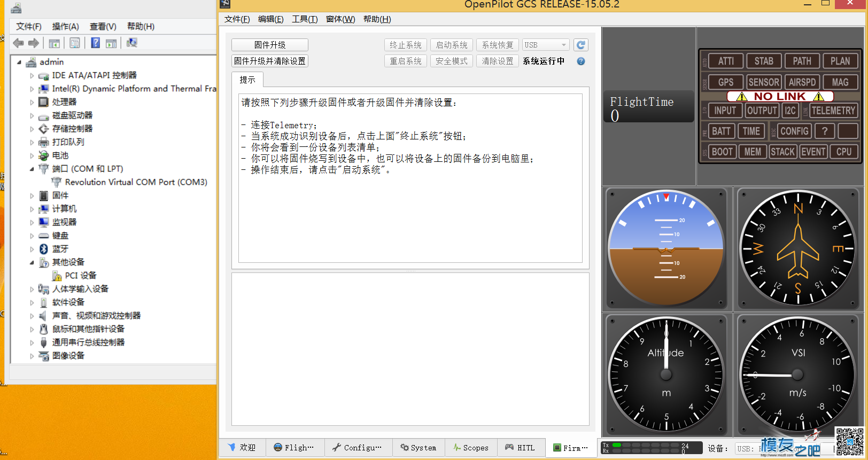Click the AIRSPD system health indicator
This screenshot has width=868, height=460.
click(802, 82)
